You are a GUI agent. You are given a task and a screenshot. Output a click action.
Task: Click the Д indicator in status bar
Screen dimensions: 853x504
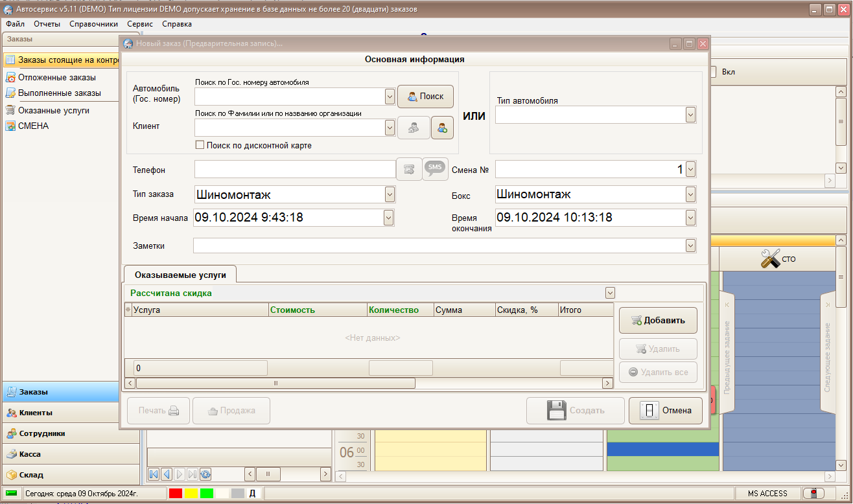(252, 494)
